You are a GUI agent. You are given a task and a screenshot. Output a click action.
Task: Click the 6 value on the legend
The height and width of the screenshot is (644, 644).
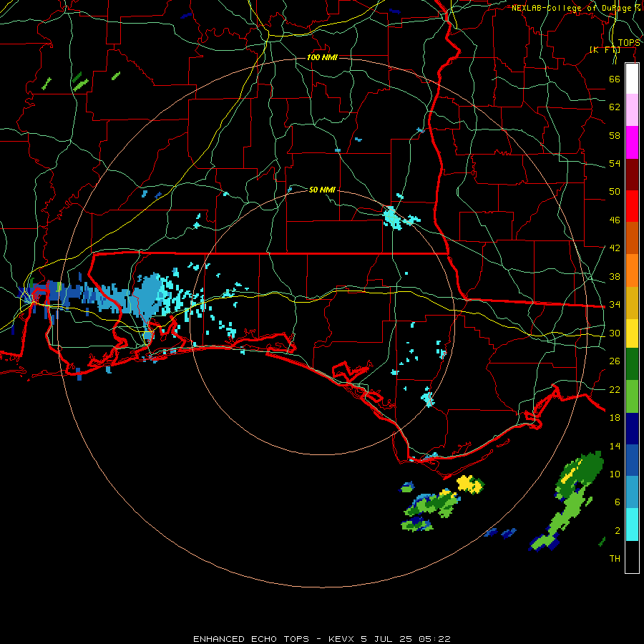[618, 502]
